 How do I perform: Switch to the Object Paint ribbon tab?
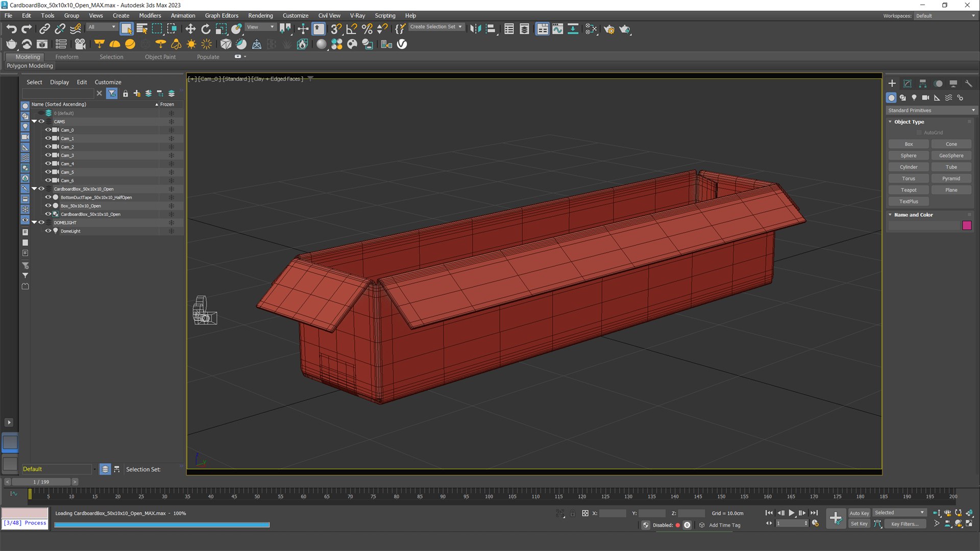(x=160, y=57)
